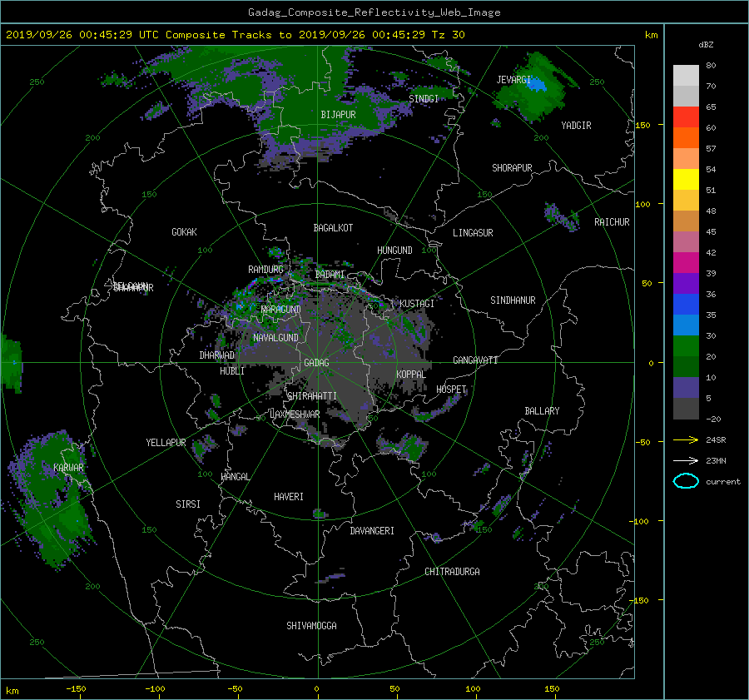Click the BIJAPUR city label
This screenshot has height=700, width=749.
tap(338, 115)
